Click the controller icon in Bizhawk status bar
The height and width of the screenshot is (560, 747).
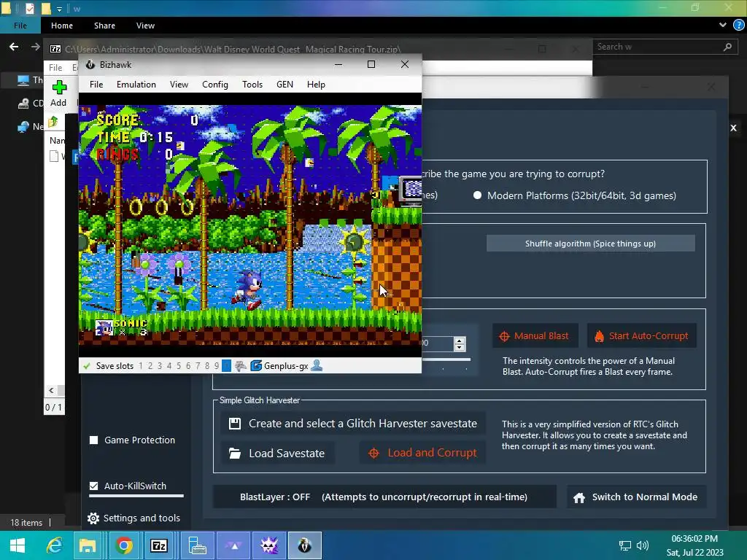tap(241, 366)
